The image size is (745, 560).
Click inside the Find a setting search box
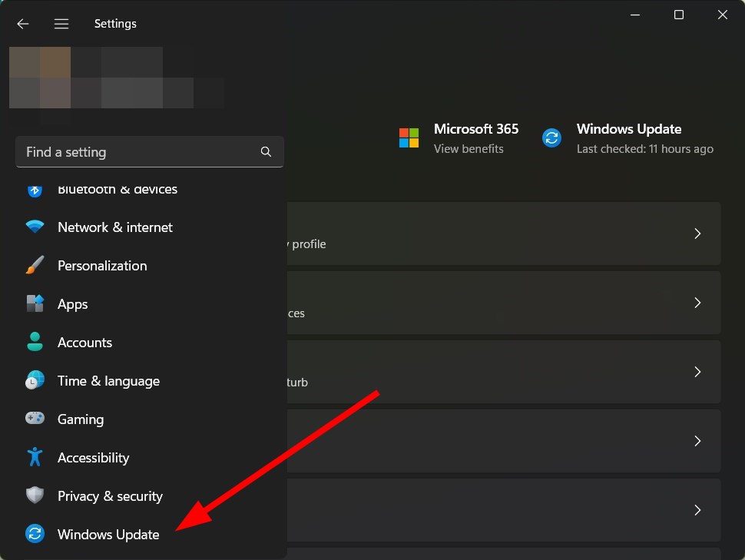click(x=138, y=151)
